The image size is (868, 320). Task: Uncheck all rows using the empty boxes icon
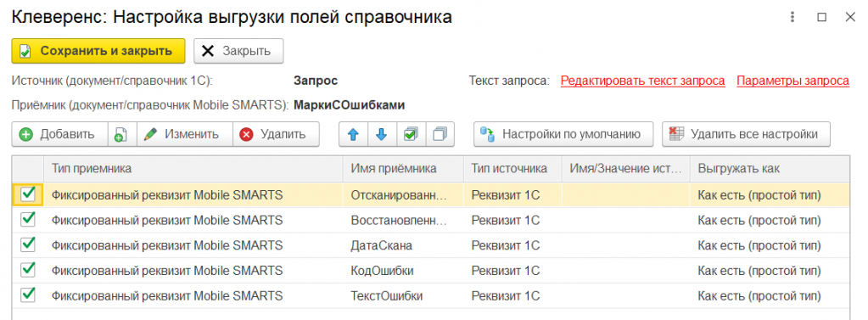[440, 134]
